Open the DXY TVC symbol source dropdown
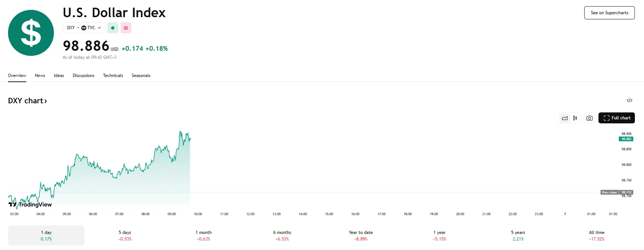This screenshot has width=644, height=250. click(84, 28)
